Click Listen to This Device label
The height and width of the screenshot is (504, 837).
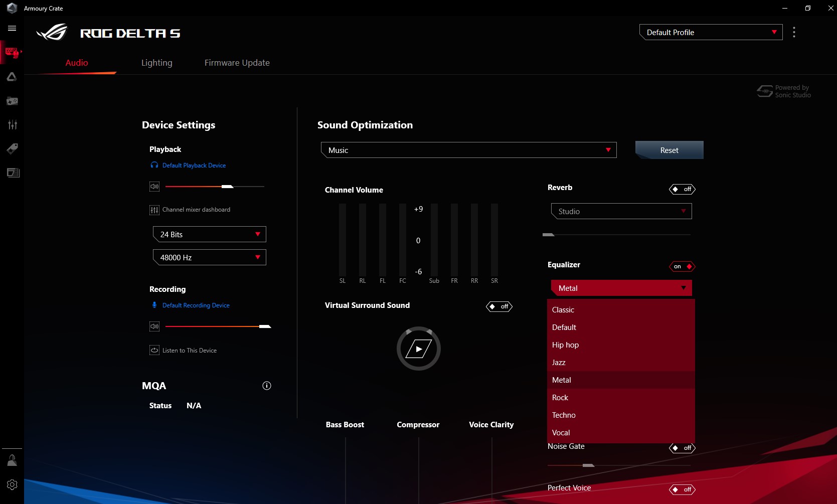(x=190, y=351)
